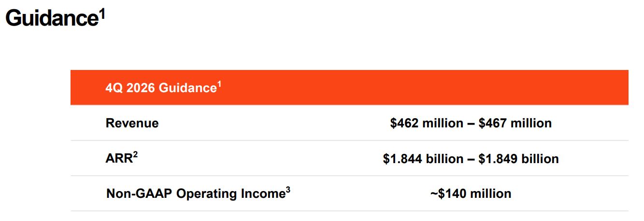Open footnote 2 next to ARR

point(135,154)
